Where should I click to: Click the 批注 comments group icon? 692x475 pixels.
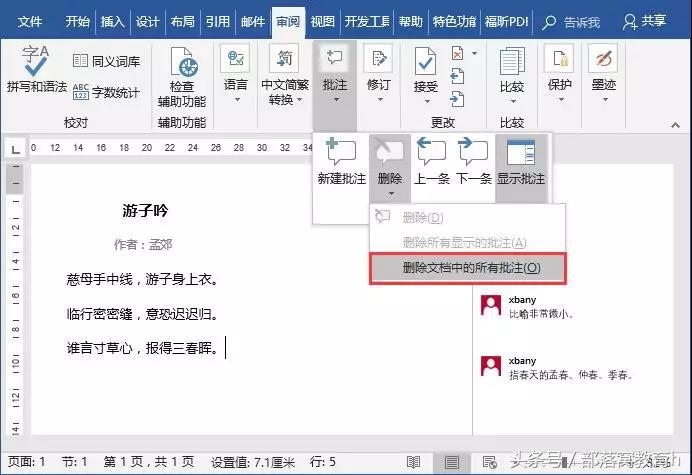pos(335,58)
